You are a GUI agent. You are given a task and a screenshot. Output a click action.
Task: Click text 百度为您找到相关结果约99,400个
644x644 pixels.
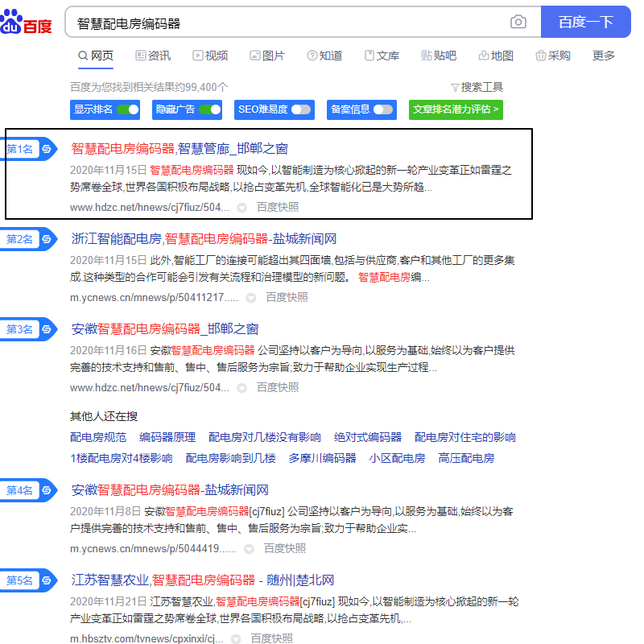[149, 87]
